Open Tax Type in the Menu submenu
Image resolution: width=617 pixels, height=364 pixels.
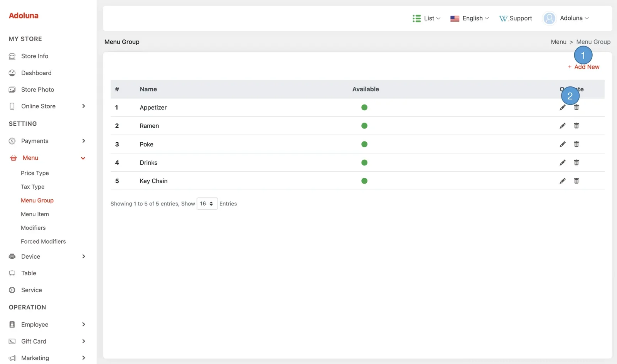[33, 187]
